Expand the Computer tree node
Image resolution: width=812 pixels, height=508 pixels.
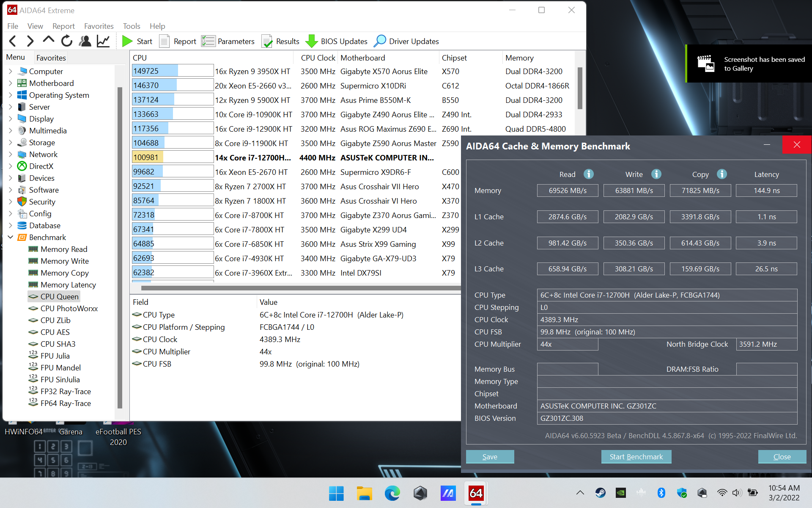pos(11,71)
